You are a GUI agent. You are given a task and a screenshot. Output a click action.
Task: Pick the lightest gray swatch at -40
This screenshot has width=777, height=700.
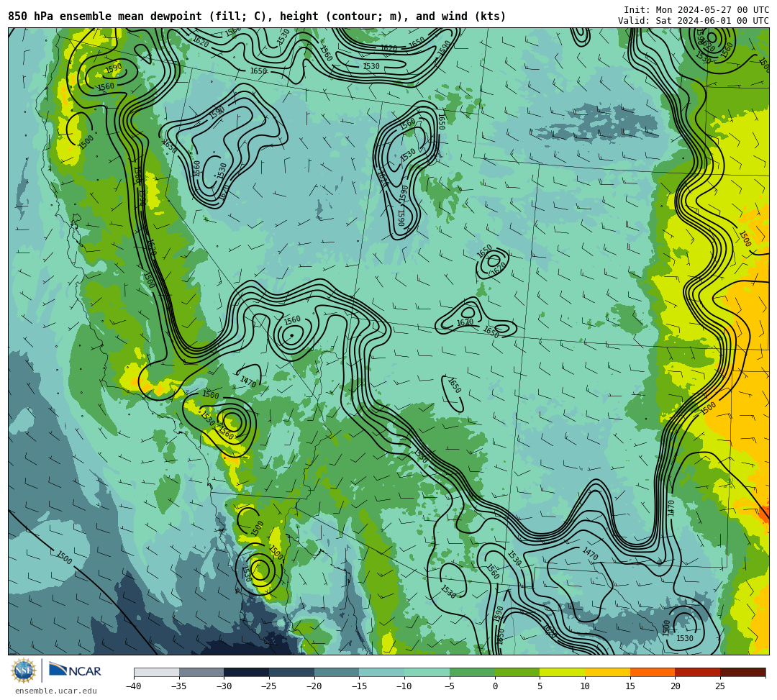pyautogui.click(x=157, y=672)
